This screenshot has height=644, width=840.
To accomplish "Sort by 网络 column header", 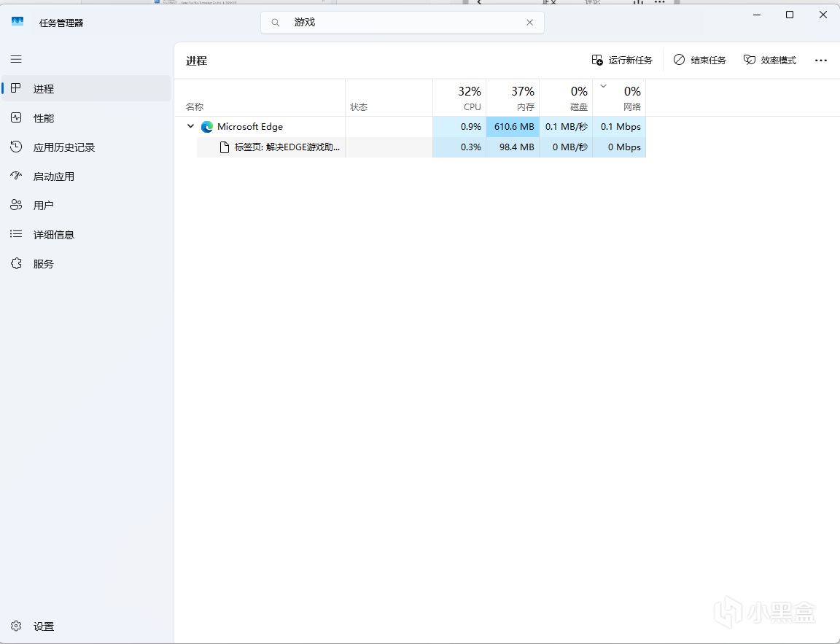I will point(619,98).
